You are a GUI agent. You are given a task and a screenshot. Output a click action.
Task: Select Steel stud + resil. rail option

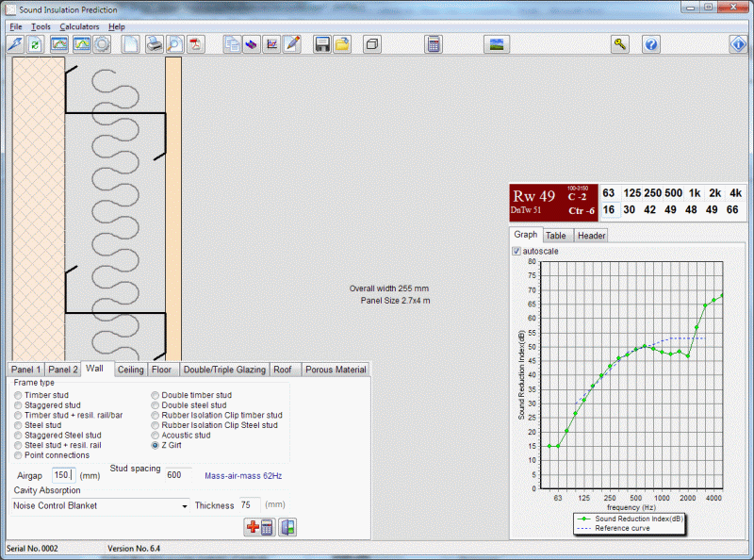click(x=57, y=446)
